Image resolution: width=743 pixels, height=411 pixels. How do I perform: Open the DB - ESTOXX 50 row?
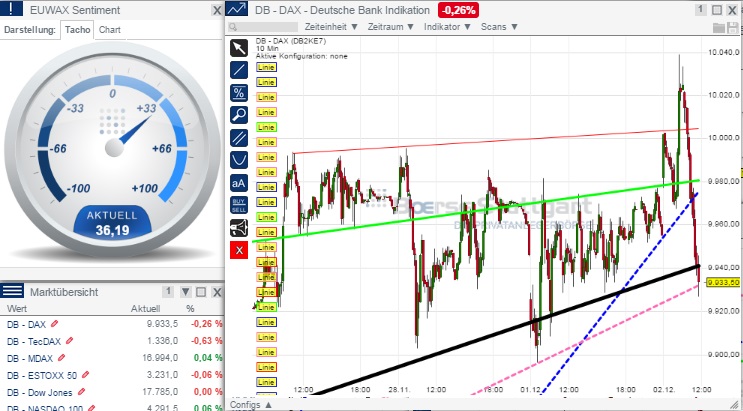(x=112, y=375)
